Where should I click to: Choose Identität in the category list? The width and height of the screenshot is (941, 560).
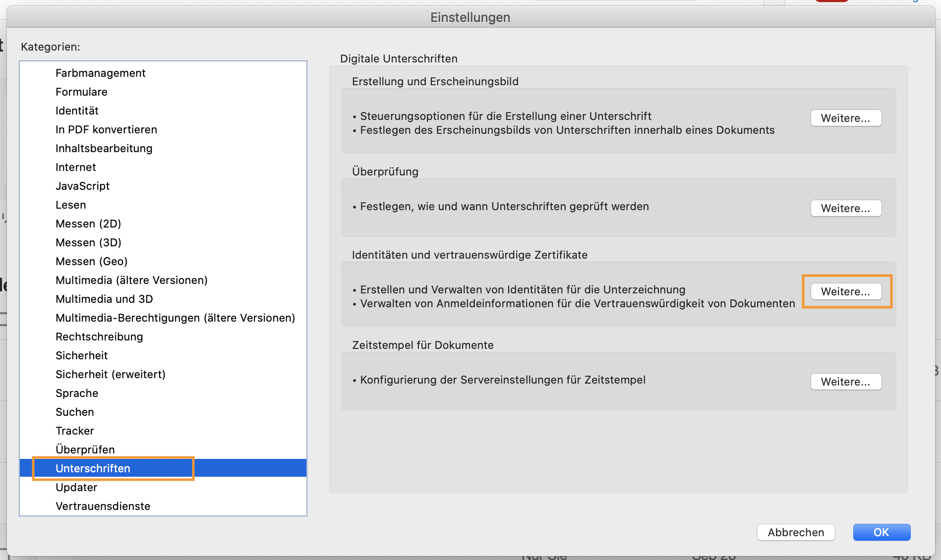(163, 111)
